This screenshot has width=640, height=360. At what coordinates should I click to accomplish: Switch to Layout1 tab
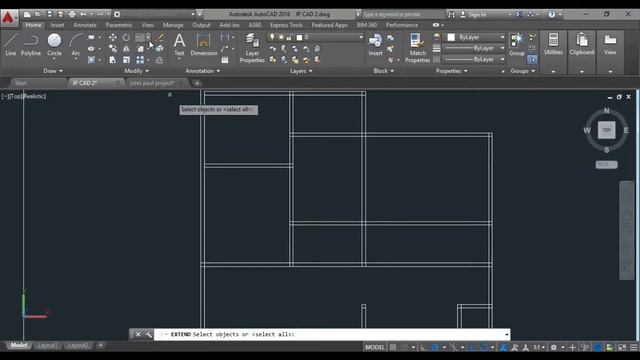(47, 346)
